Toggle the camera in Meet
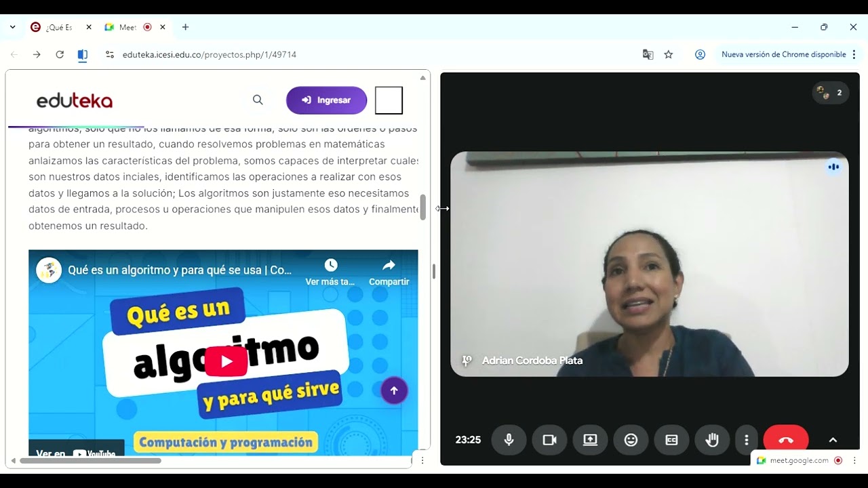 pos(549,440)
